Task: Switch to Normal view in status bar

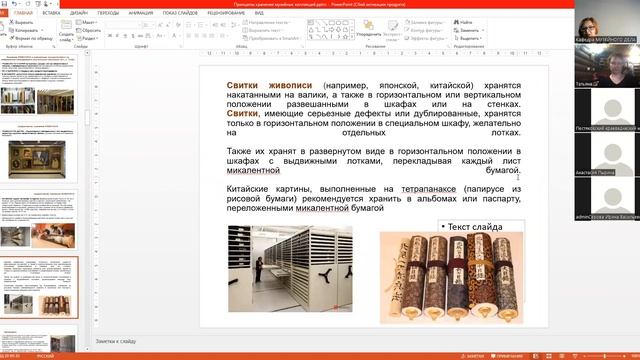Action: point(536,356)
